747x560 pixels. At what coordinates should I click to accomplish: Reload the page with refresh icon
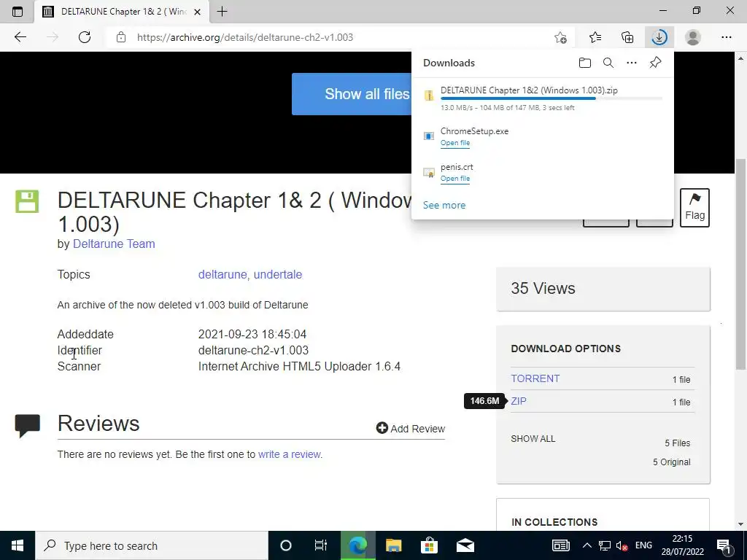click(x=85, y=37)
